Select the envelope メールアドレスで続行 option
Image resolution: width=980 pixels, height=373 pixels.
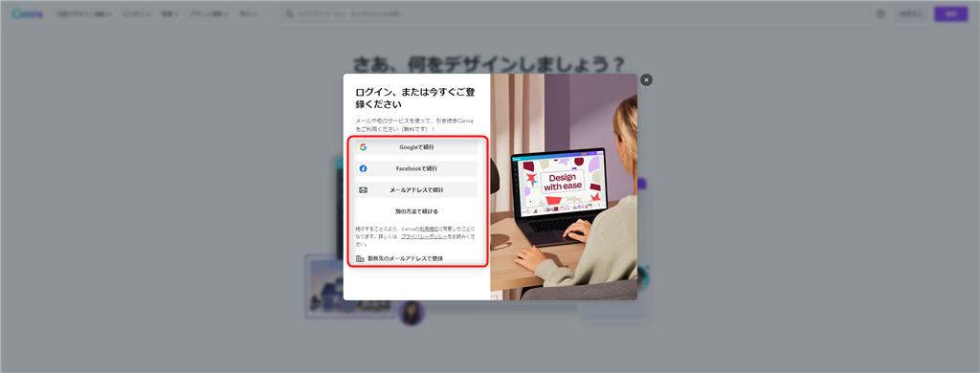pos(416,190)
